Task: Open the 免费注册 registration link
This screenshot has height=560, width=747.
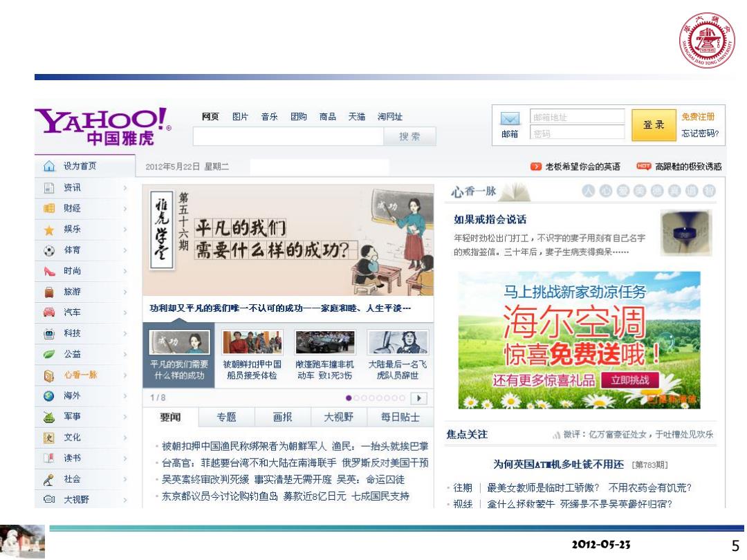Action: [697, 117]
